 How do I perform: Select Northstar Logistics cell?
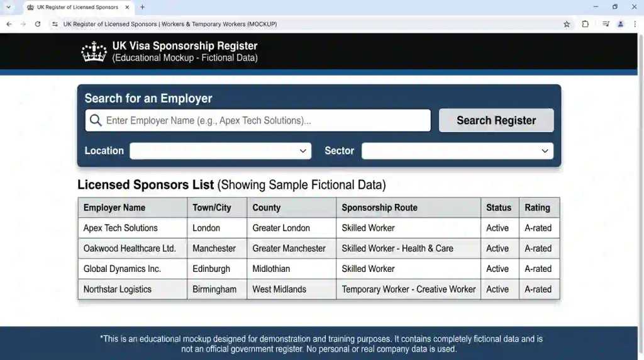point(132,290)
